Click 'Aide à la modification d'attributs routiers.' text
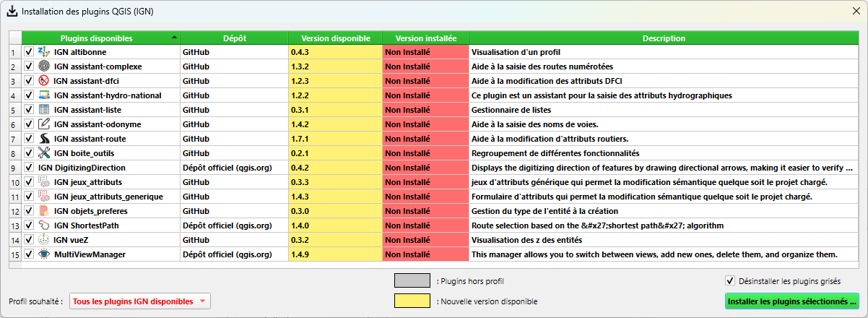The height and width of the screenshot is (318, 868). pos(550,139)
